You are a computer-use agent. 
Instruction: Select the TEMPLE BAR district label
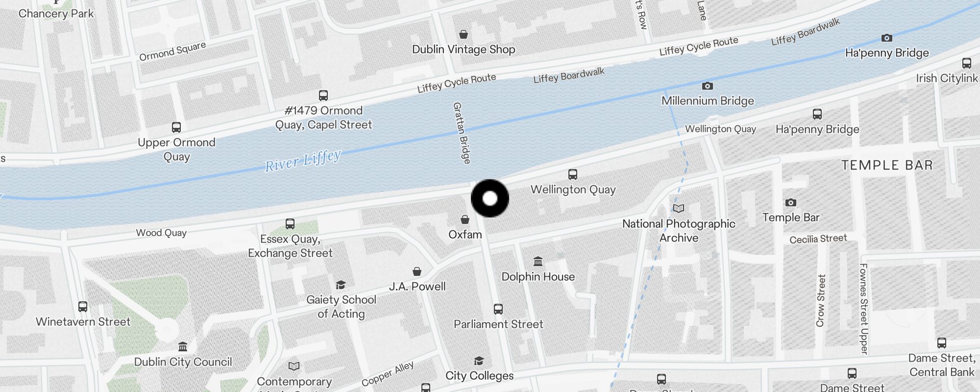coord(887,165)
